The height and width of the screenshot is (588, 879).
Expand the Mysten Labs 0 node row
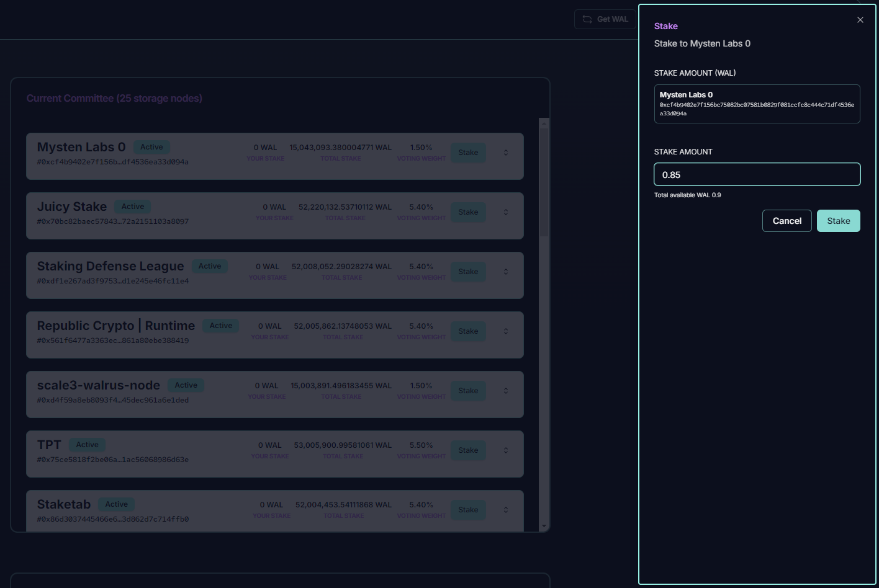(506, 153)
